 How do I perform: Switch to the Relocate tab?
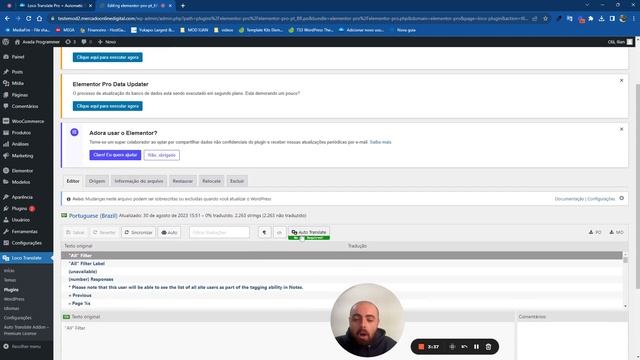click(x=211, y=181)
